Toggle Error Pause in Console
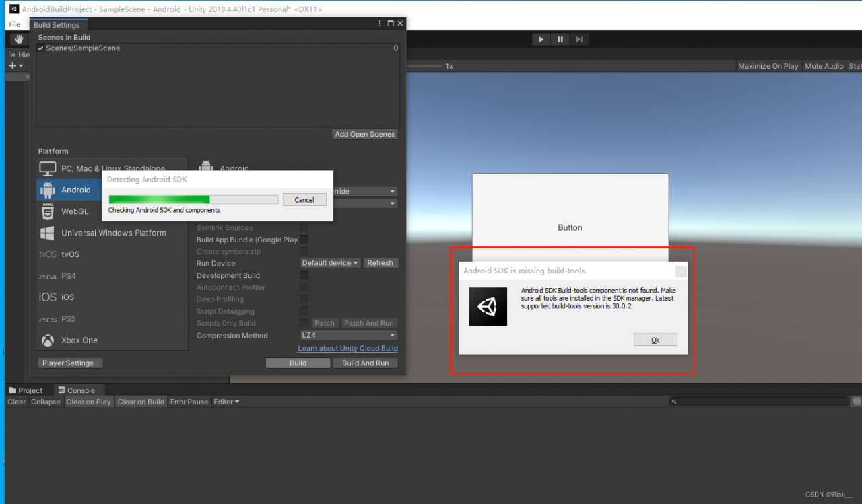This screenshot has width=862, height=504. click(x=189, y=402)
